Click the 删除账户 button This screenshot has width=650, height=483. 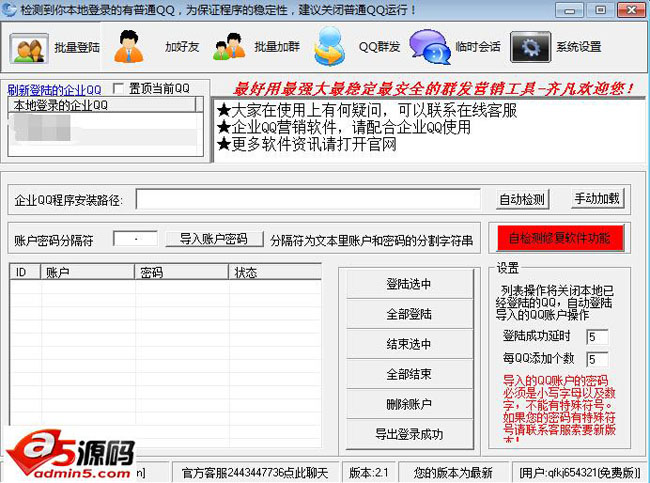pyautogui.click(x=409, y=404)
